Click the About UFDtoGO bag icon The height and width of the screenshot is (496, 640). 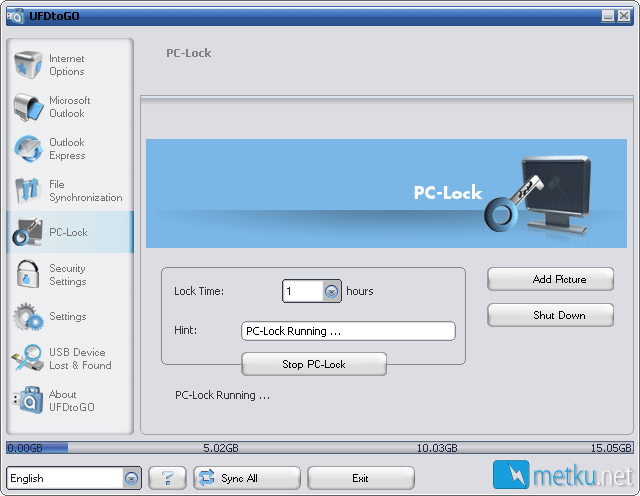coord(28,400)
